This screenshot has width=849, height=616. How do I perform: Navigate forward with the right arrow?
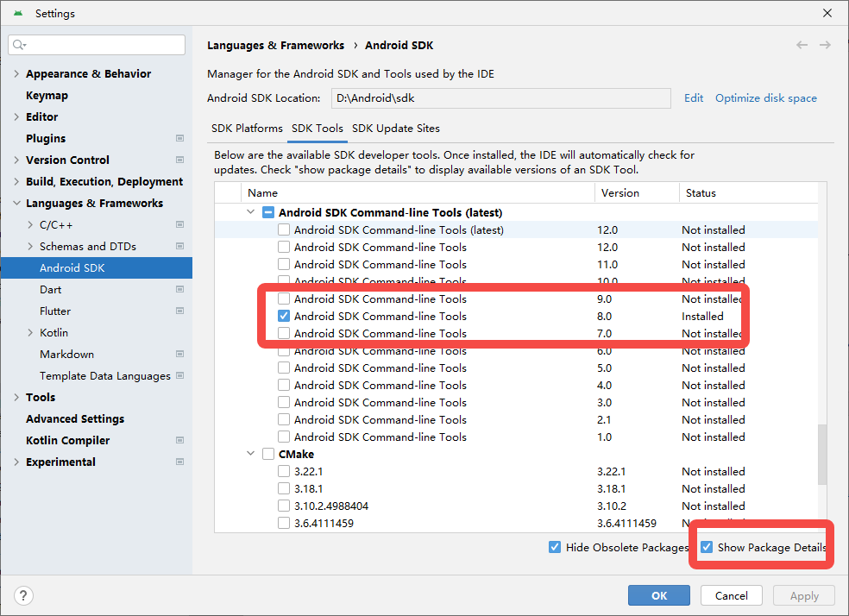point(825,45)
